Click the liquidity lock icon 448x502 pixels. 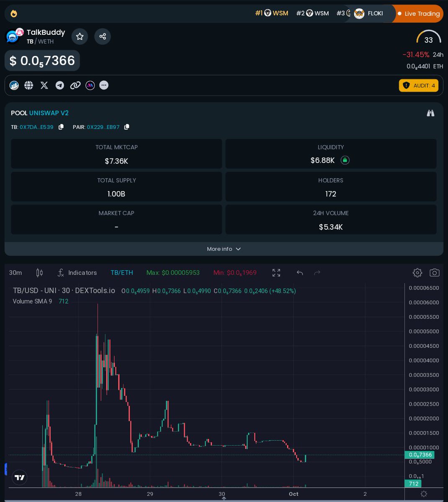tap(345, 160)
